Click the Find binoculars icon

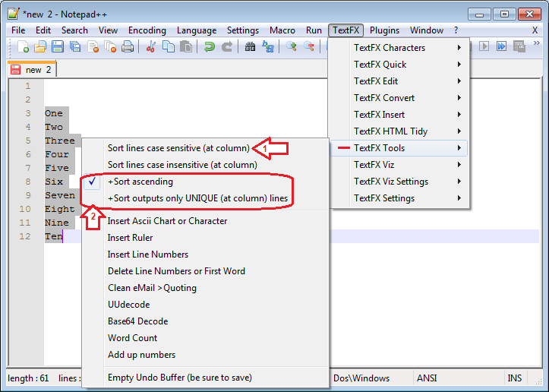pos(251,47)
